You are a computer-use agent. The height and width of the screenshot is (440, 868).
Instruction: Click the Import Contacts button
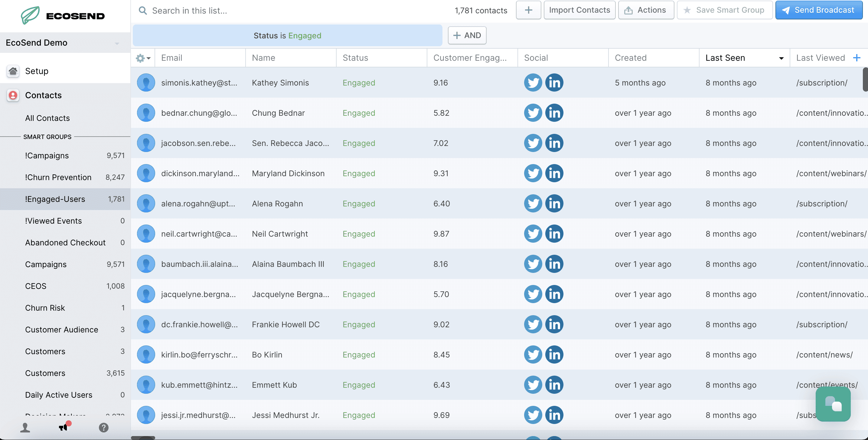[x=579, y=10]
